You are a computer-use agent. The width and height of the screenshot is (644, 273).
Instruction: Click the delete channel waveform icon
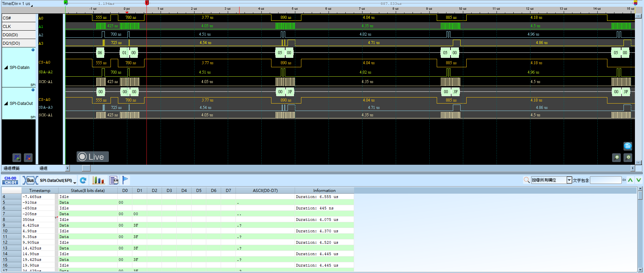(28, 157)
